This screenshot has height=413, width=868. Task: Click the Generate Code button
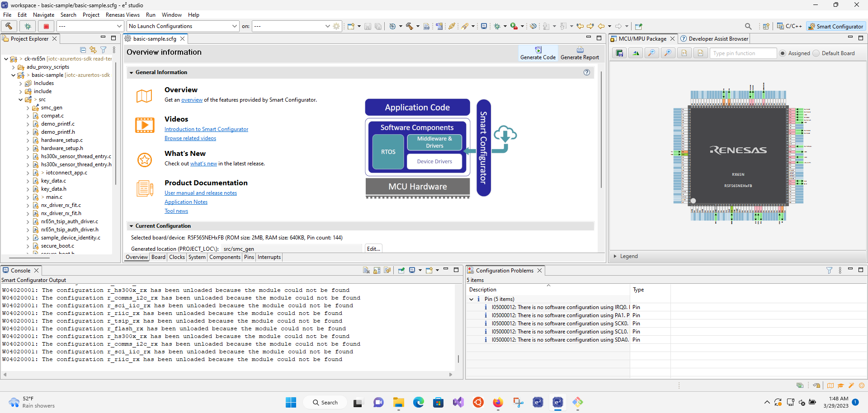pos(538,53)
